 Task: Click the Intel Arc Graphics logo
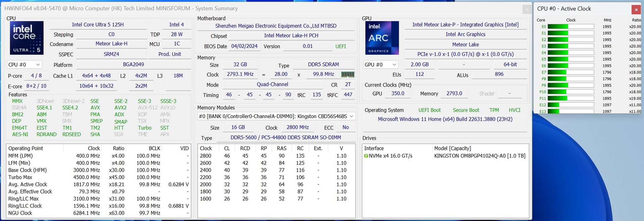(x=382, y=38)
